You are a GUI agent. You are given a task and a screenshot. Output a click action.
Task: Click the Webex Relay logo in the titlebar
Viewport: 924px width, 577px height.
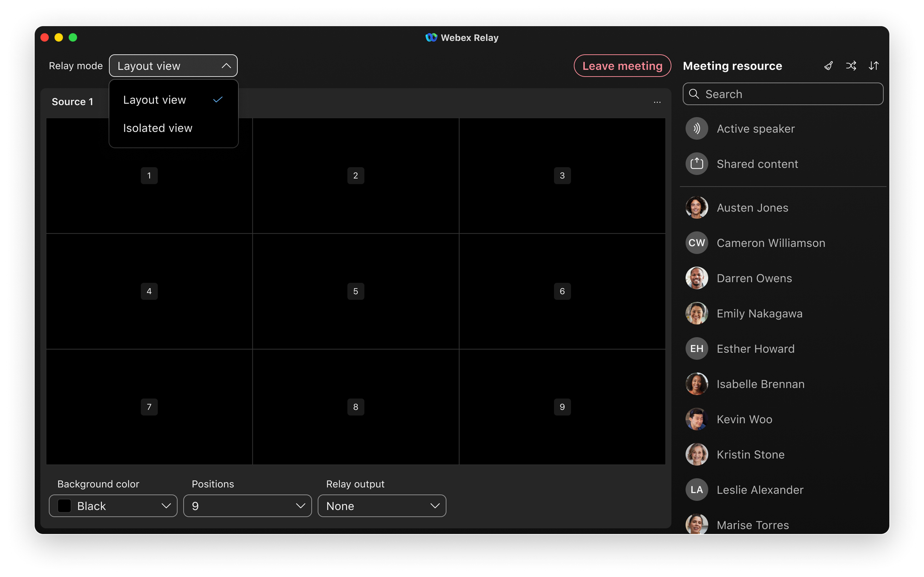click(x=431, y=37)
